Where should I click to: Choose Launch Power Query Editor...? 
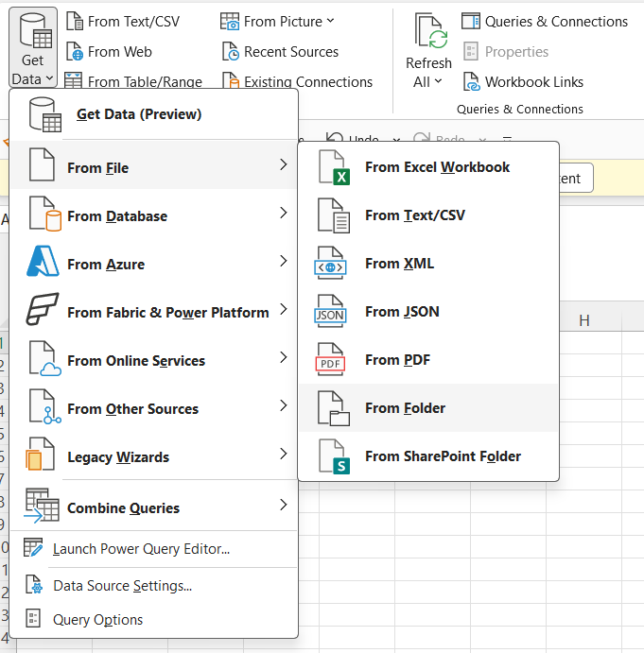click(x=153, y=549)
